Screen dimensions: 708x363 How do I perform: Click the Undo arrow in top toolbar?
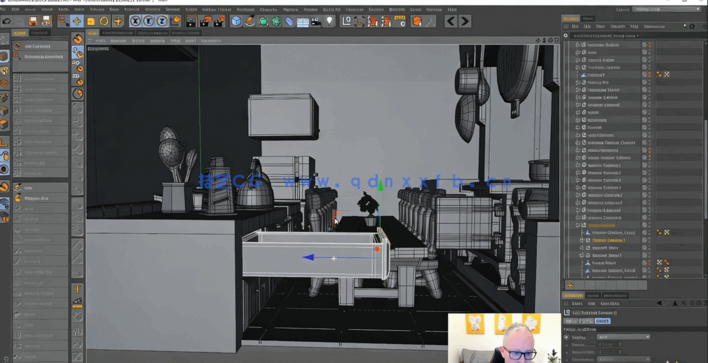tap(7, 21)
